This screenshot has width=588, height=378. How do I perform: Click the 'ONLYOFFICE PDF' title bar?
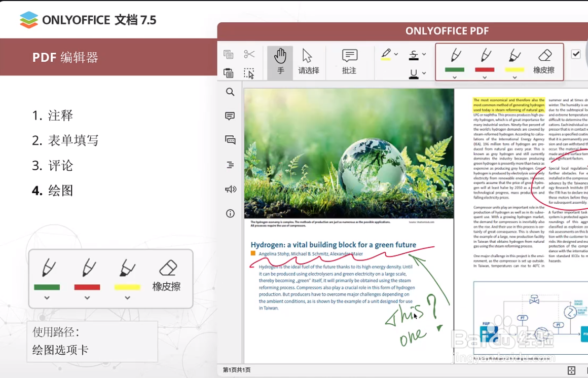click(447, 31)
